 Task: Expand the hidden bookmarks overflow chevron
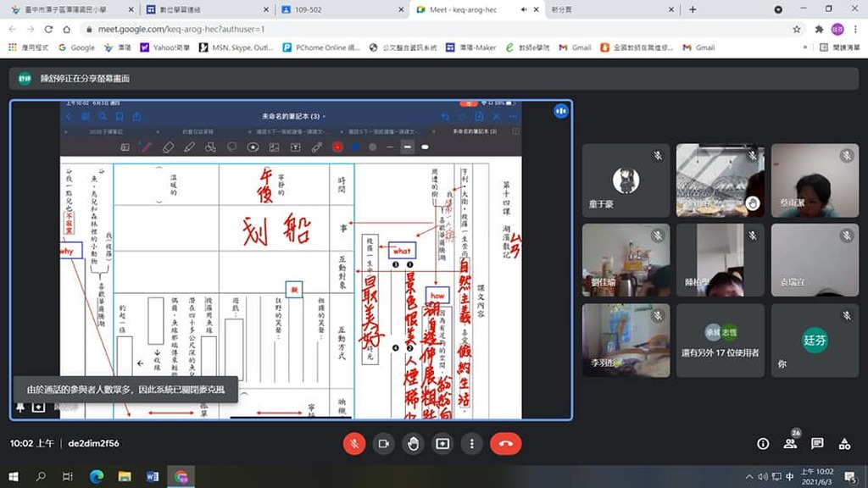coord(805,47)
